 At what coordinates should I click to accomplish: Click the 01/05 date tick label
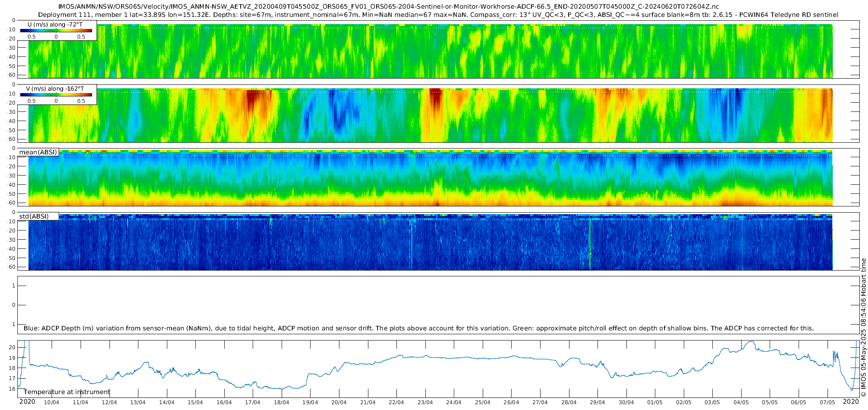point(655,402)
